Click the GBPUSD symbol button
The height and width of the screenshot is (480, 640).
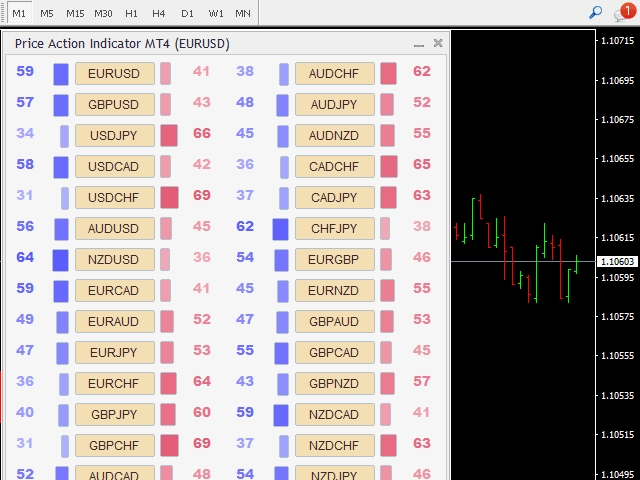[114, 105]
